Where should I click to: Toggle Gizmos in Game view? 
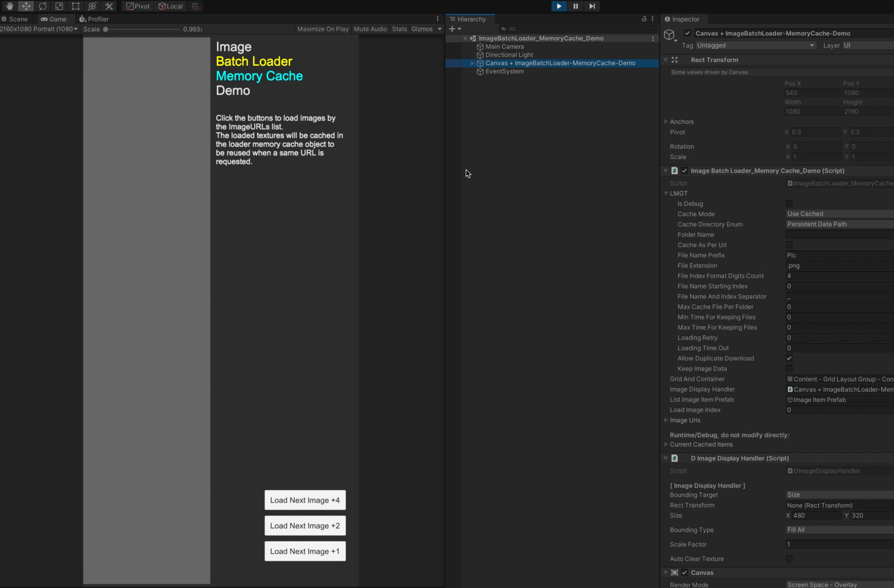pos(422,29)
